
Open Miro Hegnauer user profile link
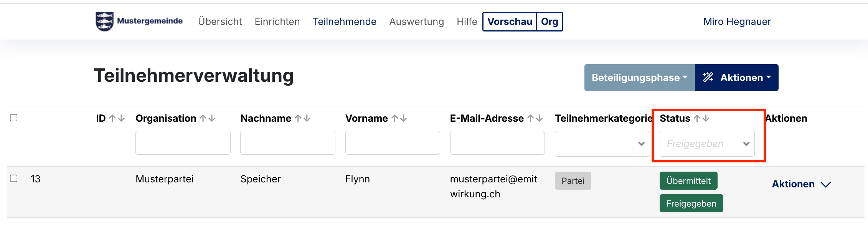click(737, 22)
